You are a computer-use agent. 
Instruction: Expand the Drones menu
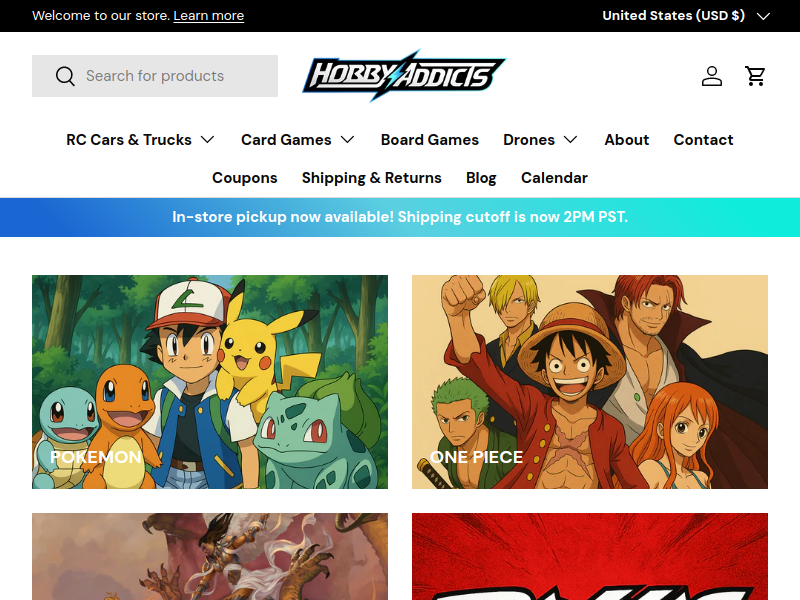540,140
